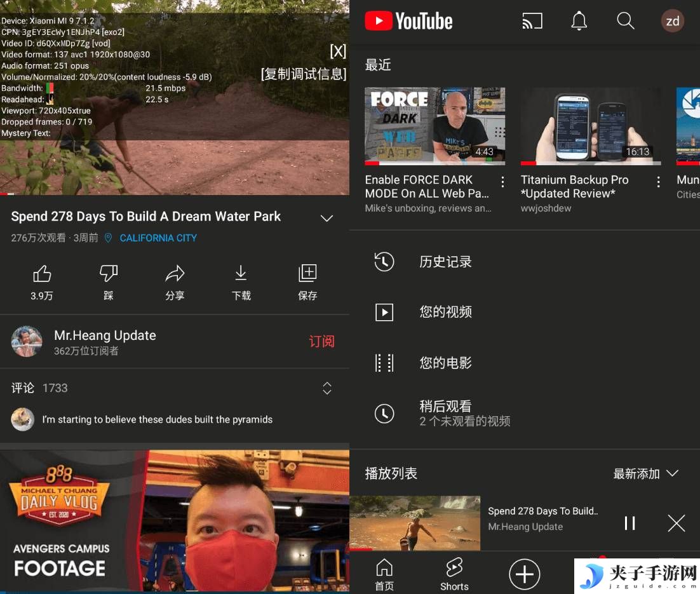700x594 pixels.
Task: Open search with the magnifier icon
Action: coord(626,21)
